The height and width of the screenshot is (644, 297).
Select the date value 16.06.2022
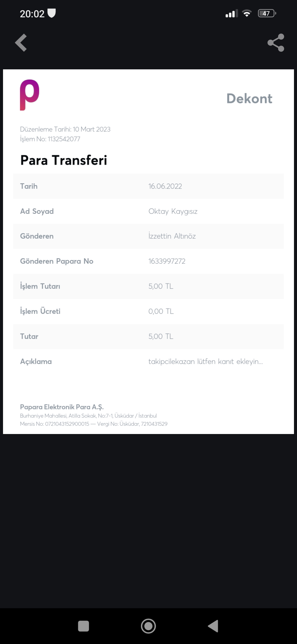[x=165, y=186]
